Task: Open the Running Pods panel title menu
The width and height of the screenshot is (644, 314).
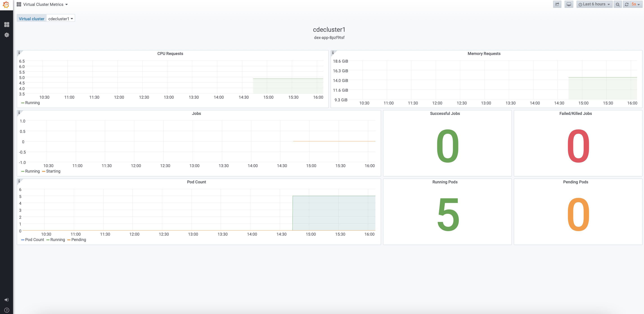Action: click(x=445, y=182)
